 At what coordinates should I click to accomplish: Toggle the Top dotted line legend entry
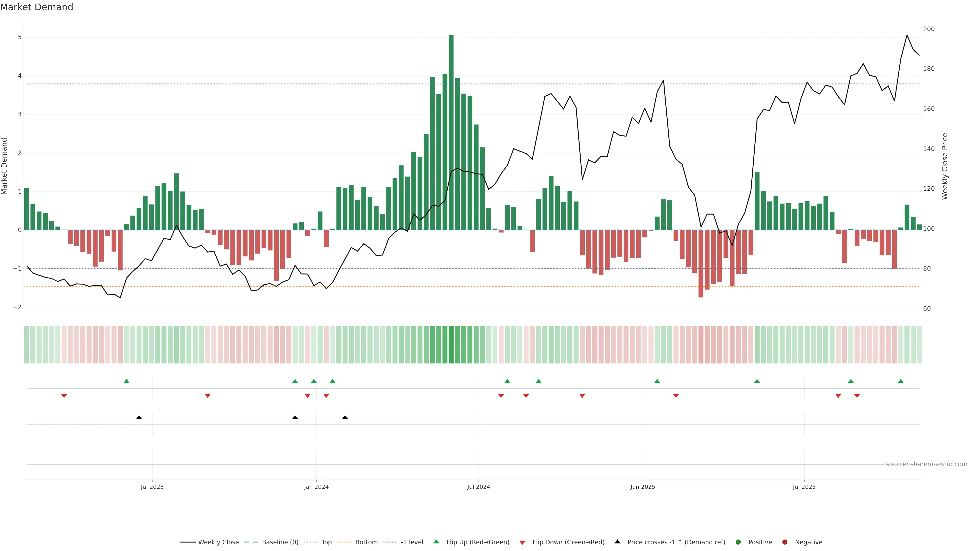[x=326, y=542]
